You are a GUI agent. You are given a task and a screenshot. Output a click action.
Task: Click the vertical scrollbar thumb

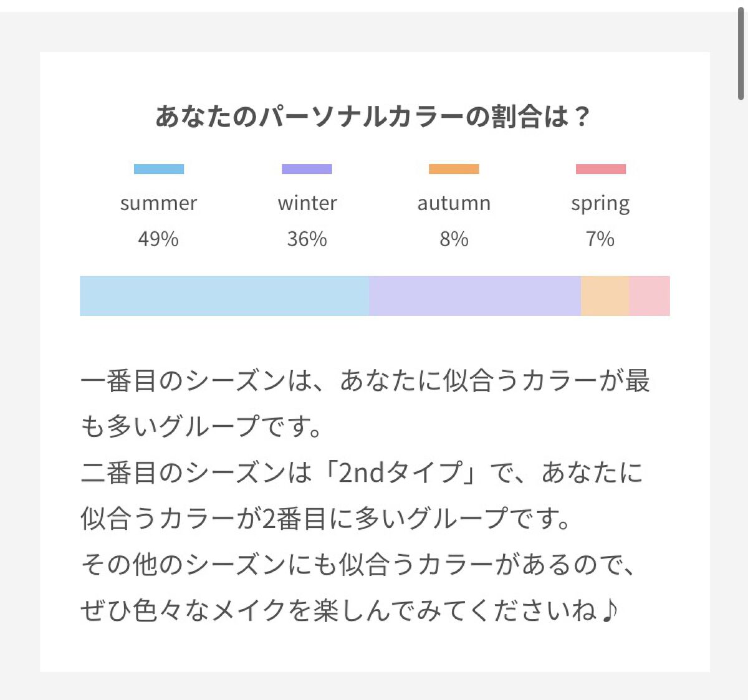741,53
